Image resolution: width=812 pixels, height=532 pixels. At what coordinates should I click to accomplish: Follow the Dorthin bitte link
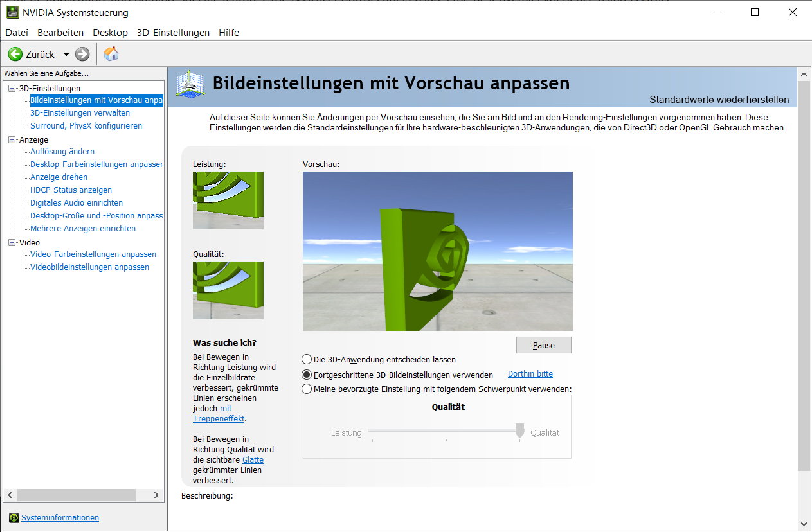point(530,374)
